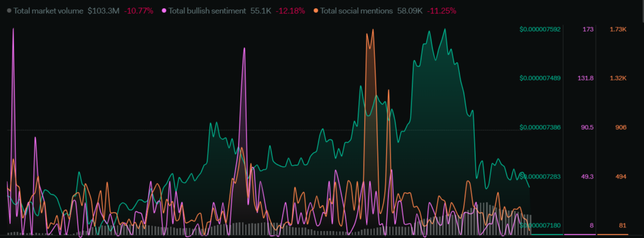Click the $0.000007386 price axis label
This screenshot has height=238, width=644.
(x=540, y=127)
